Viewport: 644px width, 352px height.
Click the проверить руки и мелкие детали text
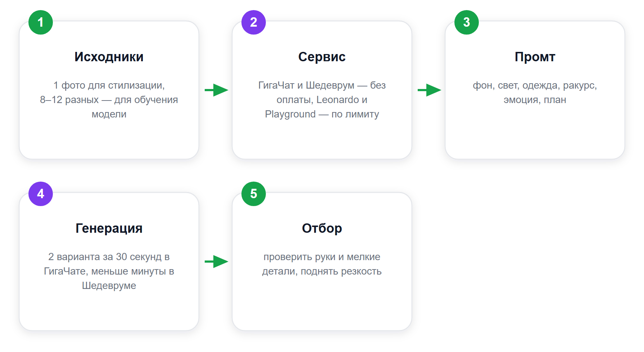tap(322, 264)
